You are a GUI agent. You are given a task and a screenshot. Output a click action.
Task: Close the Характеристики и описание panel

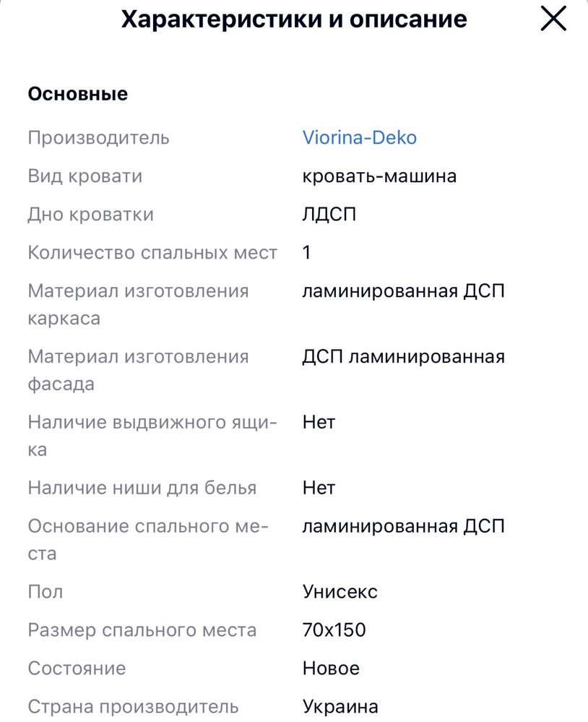pos(553,19)
